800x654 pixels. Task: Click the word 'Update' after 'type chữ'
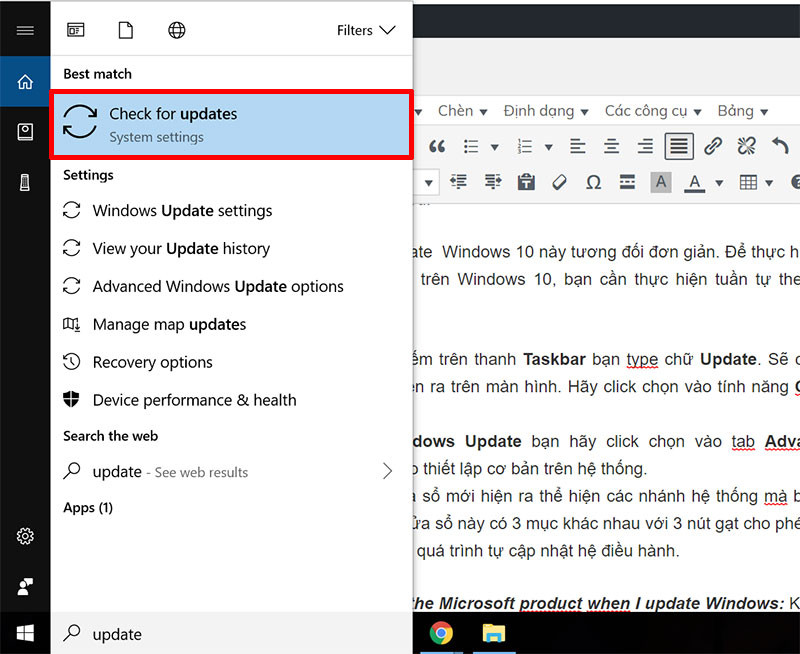tap(728, 359)
